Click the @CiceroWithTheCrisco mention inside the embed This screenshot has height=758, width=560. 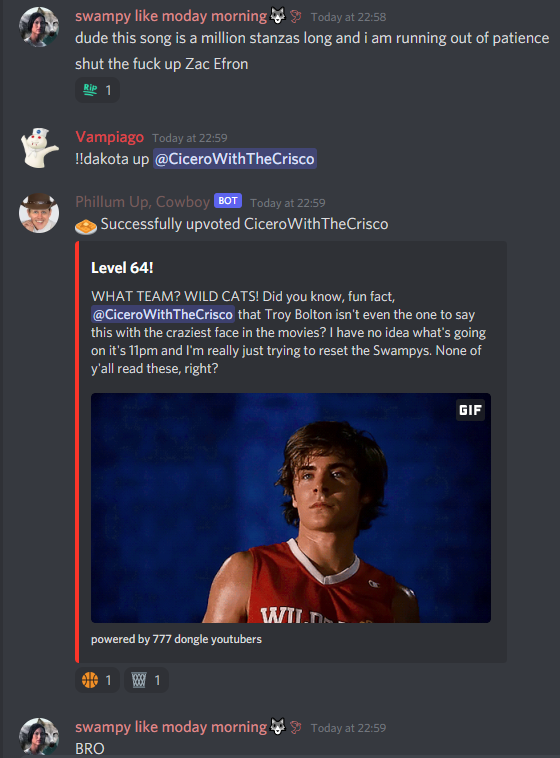click(163, 314)
